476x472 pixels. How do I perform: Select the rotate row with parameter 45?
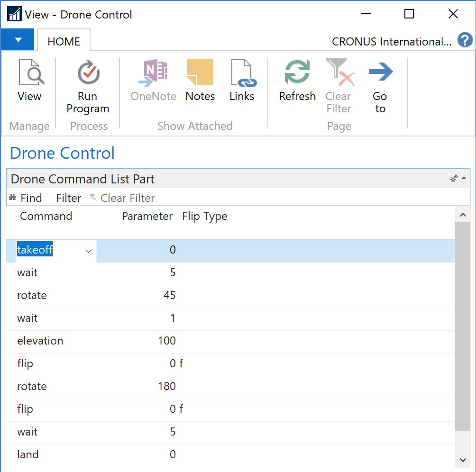[x=230, y=296]
